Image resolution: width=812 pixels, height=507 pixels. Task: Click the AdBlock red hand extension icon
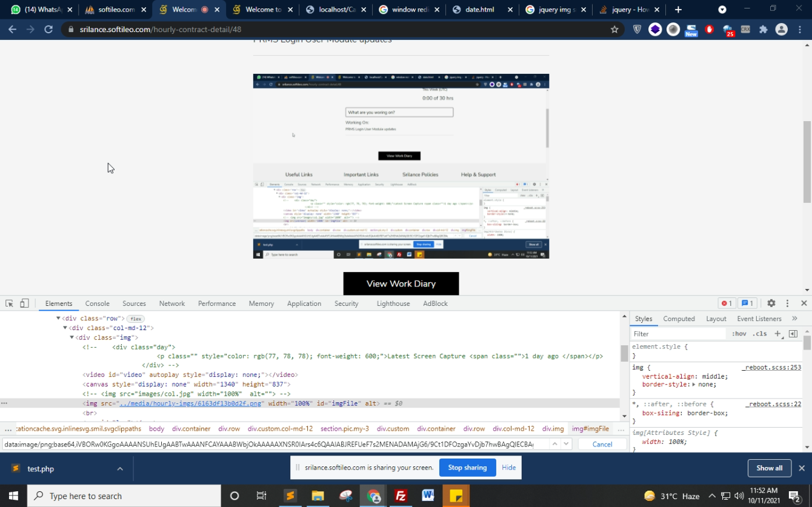[709, 29]
